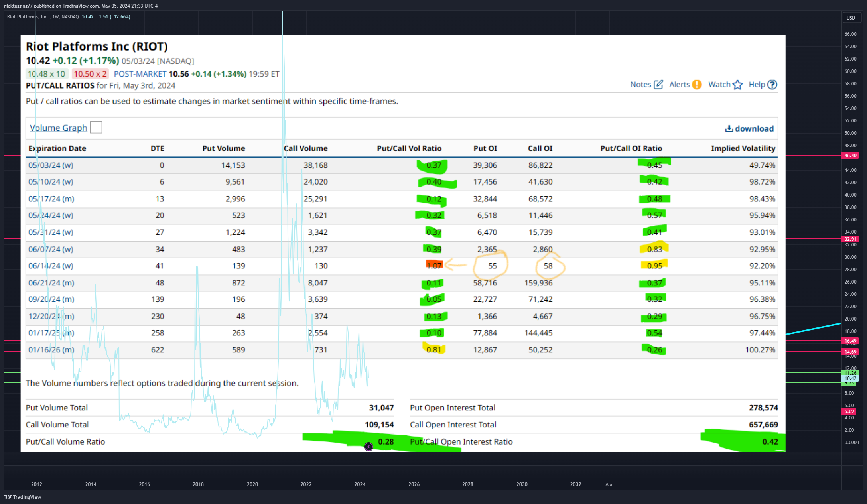The image size is (867, 504).
Task: Click the 159,936 Call OI cell
Action: (538, 283)
